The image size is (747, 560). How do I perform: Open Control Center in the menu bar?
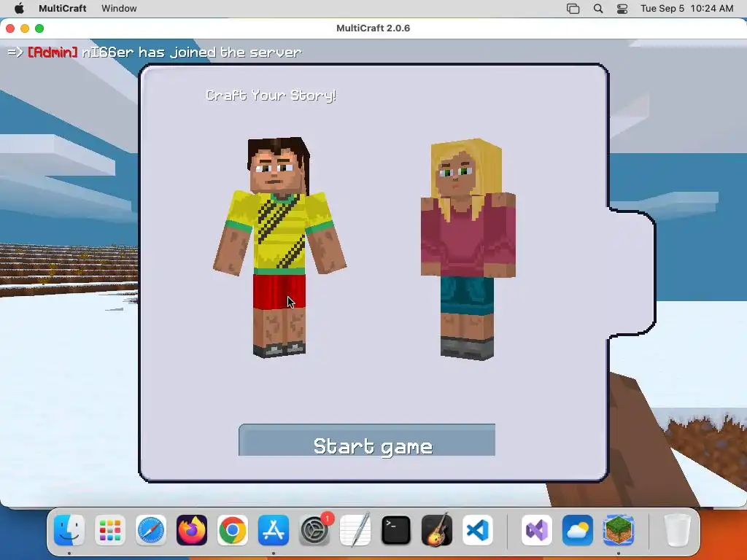(622, 9)
